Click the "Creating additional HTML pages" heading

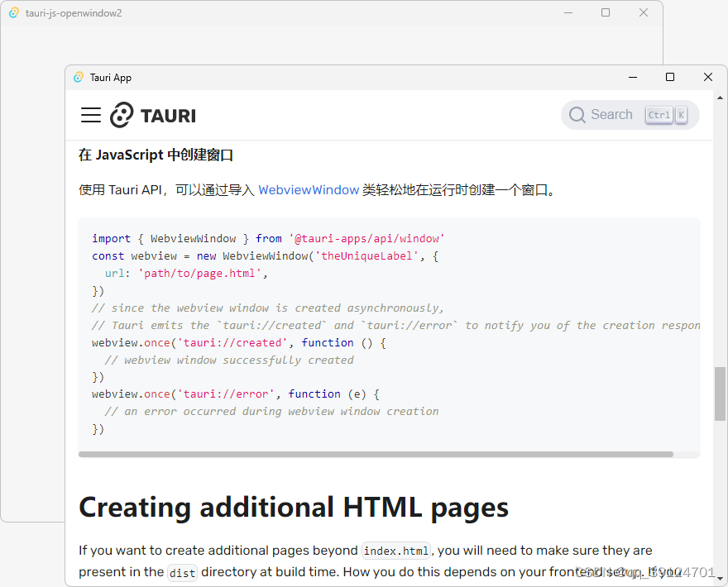click(x=294, y=506)
